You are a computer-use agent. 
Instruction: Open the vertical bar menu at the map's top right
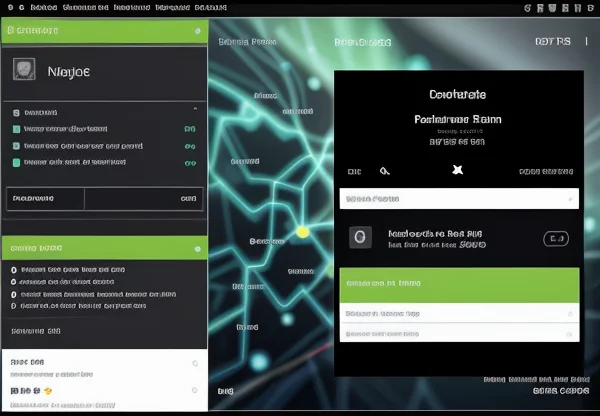pos(586,41)
